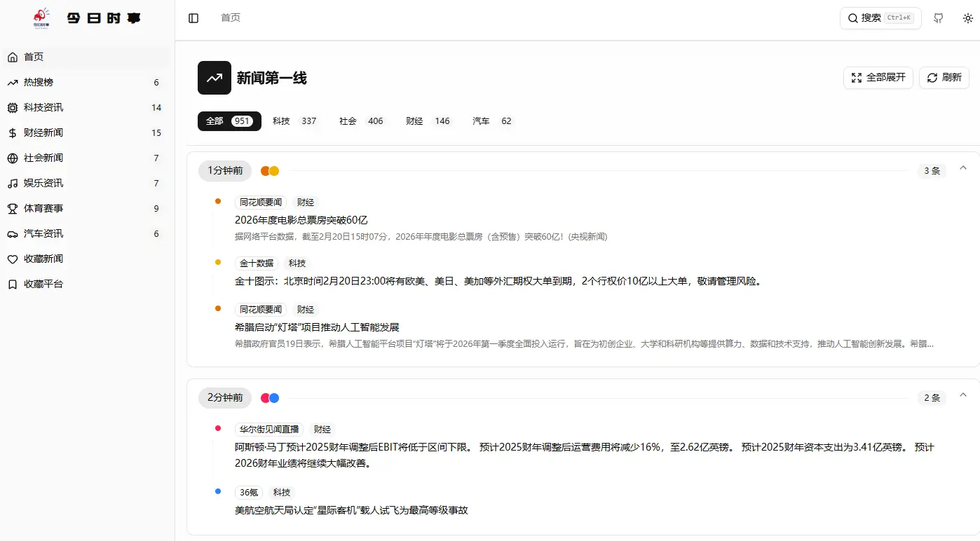Click the orange dot beside 希腊 headline

218,308
